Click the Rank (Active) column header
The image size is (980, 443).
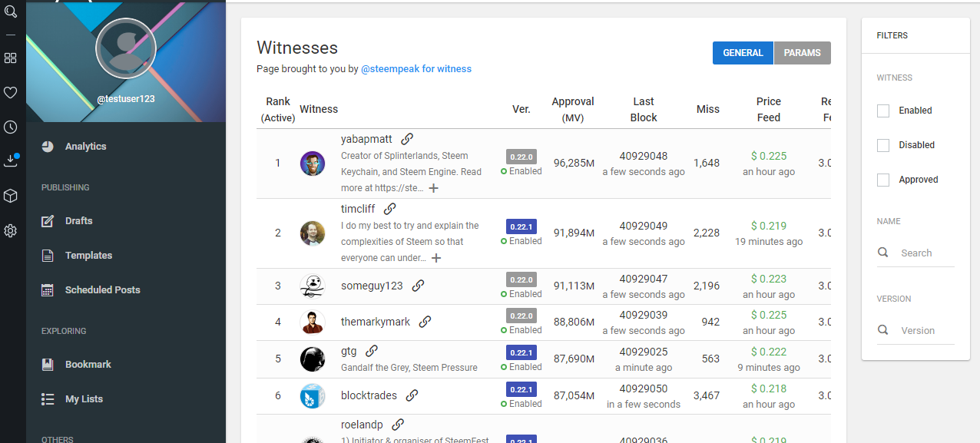coord(278,110)
